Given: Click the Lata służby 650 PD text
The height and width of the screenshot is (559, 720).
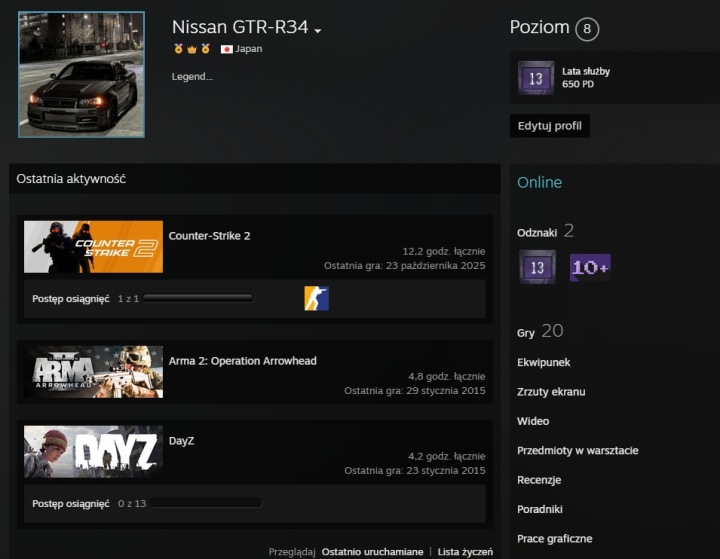Looking at the screenshot, I should (x=586, y=78).
